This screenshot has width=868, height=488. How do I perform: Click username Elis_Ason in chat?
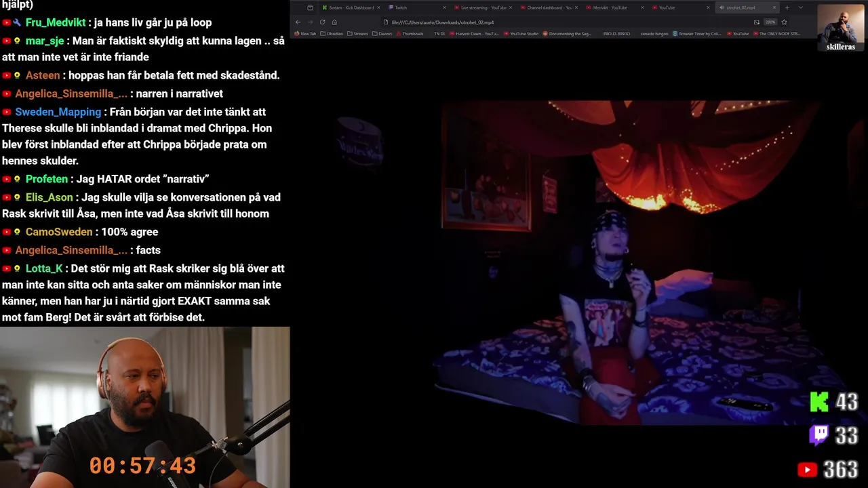tap(50, 197)
